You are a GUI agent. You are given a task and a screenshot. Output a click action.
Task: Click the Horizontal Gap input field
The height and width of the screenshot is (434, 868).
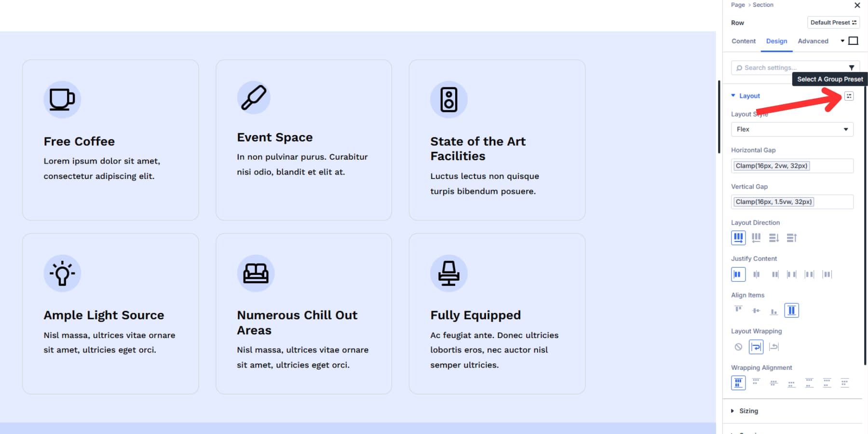click(792, 166)
